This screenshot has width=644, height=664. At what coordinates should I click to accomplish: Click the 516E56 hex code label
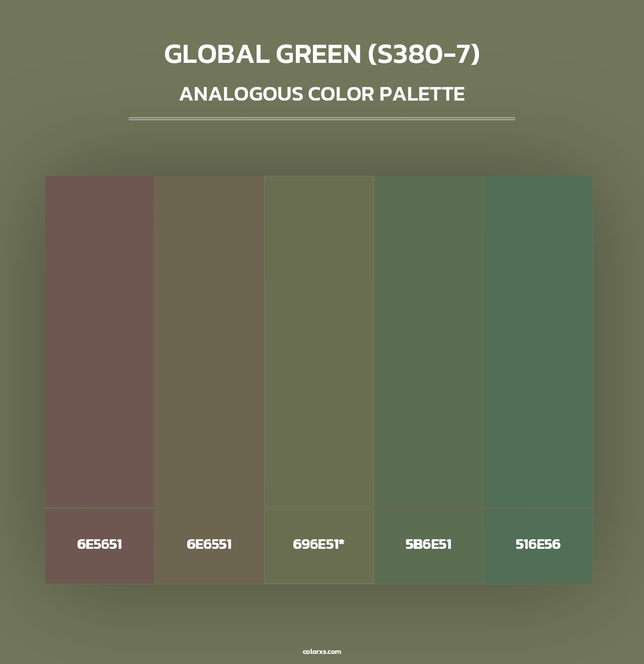click(538, 544)
